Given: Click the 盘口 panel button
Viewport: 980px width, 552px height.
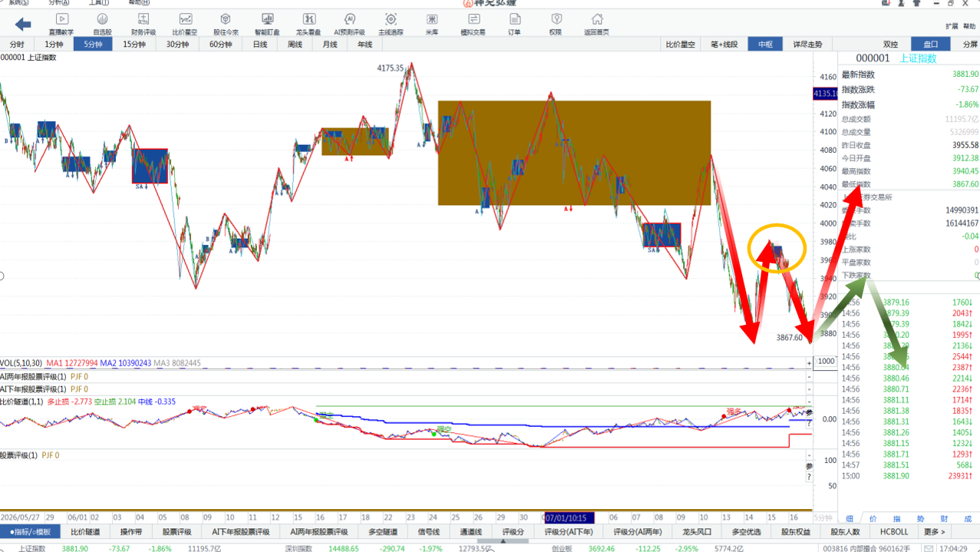Looking at the screenshot, I should pyautogui.click(x=930, y=45).
